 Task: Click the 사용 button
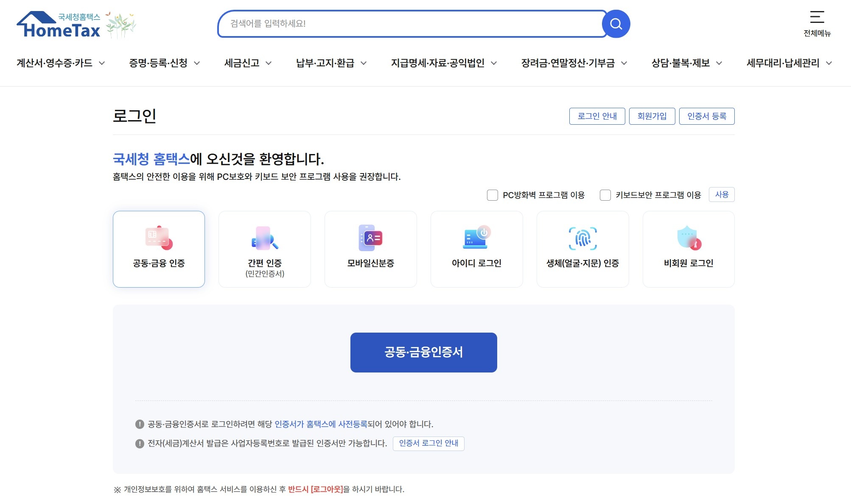pos(722,195)
